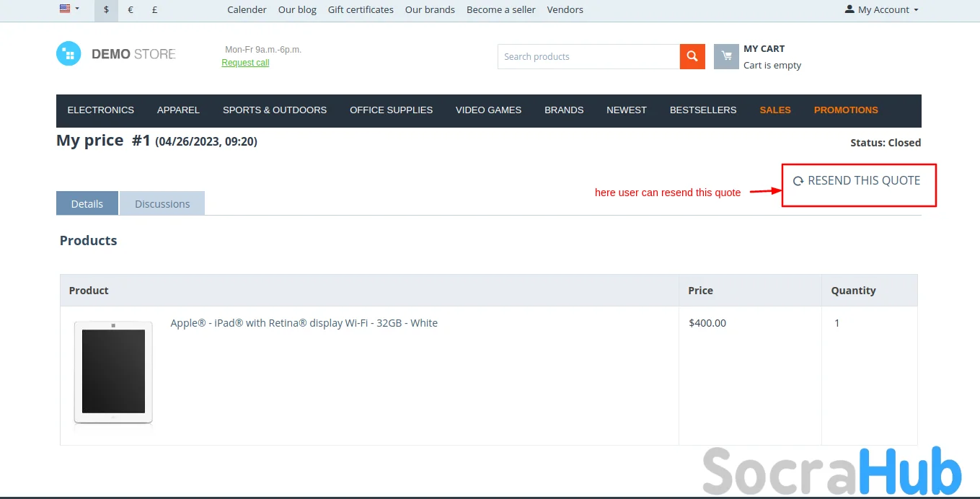Switch to the Discussions tab
Viewport: 980px width, 499px height.
162,203
